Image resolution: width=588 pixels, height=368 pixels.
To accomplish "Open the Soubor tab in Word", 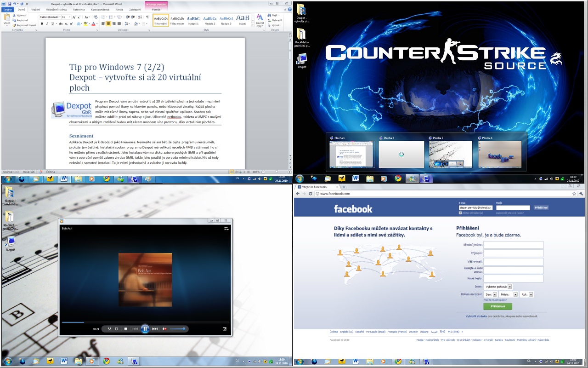I will pyautogui.click(x=7, y=10).
